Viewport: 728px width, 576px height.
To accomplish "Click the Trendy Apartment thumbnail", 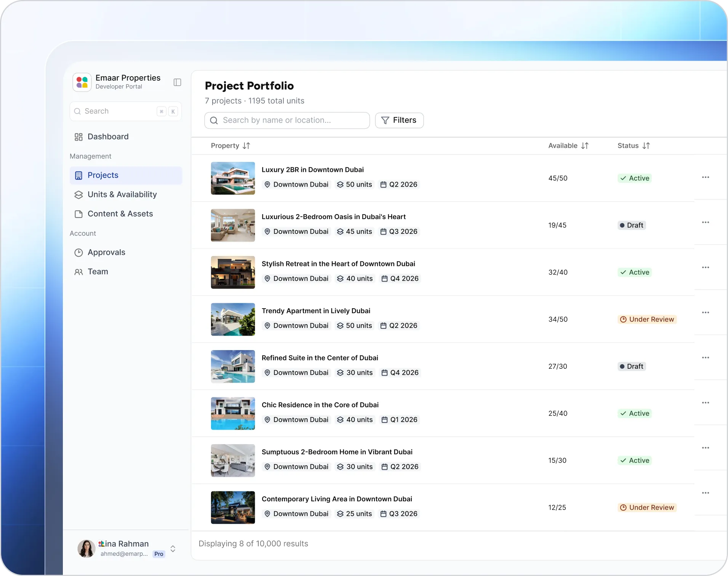I will tap(233, 319).
